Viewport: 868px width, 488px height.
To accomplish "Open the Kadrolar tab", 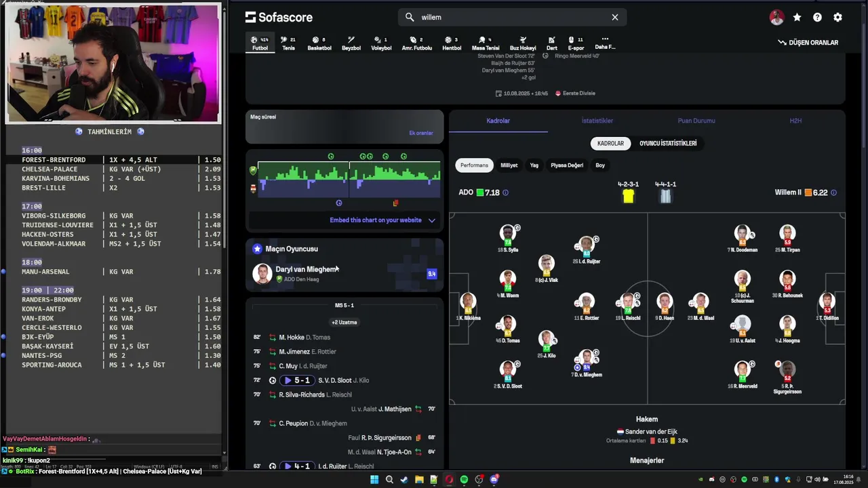I will (x=498, y=121).
